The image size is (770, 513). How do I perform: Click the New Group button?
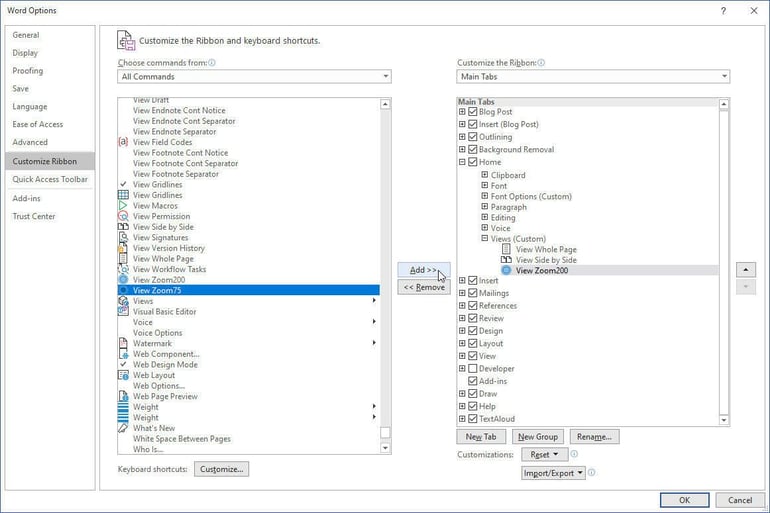pyautogui.click(x=538, y=436)
